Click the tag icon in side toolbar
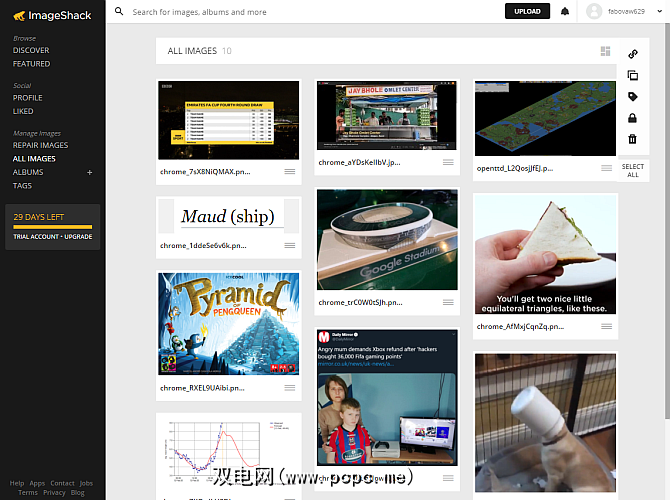The image size is (670, 500). point(633,97)
